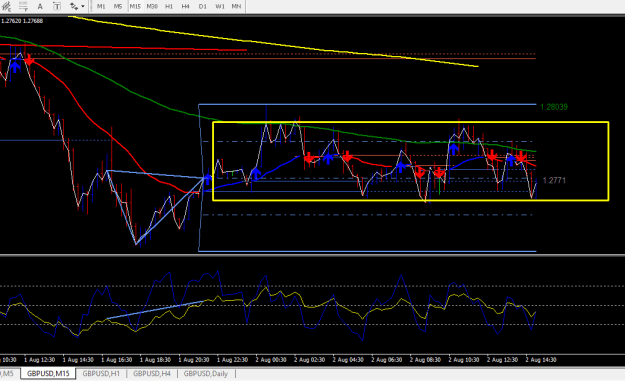
Task: Select the Equidistant Channel drawing tool
Action: click(6, 6)
